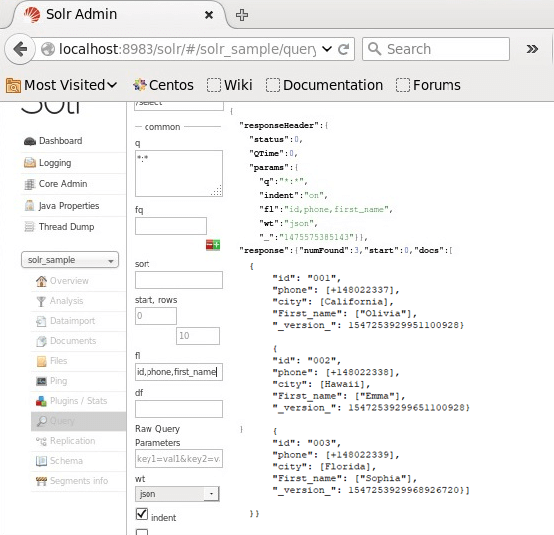Click the Ping terminal icon
The image size is (554, 535).
coord(41,381)
